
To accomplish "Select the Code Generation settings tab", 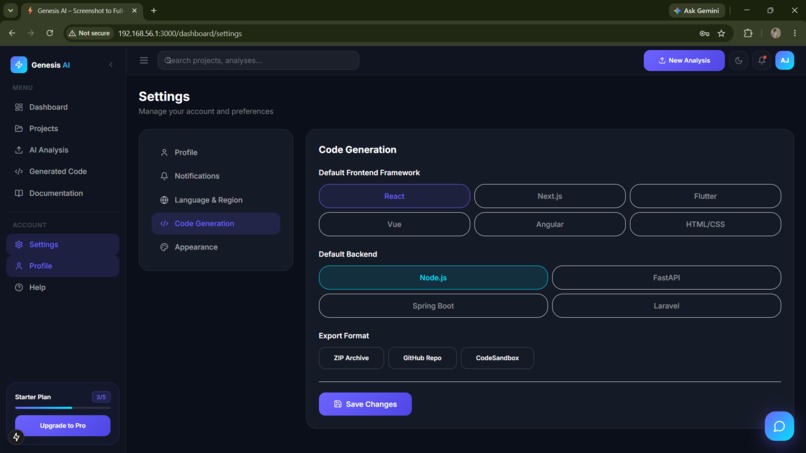I will pyautogui.click(x=216, y=224).
